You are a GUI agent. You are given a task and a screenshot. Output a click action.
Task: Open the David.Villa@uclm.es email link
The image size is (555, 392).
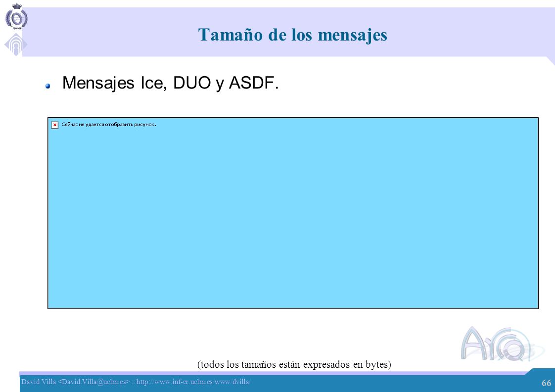coord(94,382)
